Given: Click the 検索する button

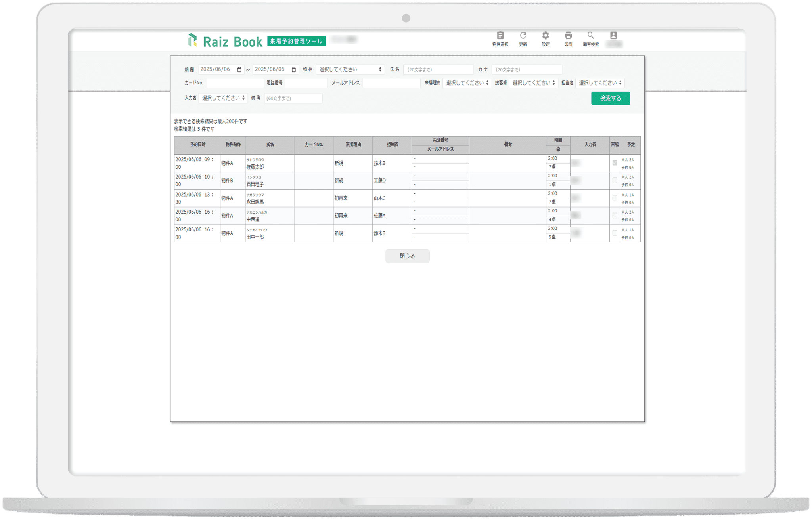Looking at the screenshot, I should 610,98.
